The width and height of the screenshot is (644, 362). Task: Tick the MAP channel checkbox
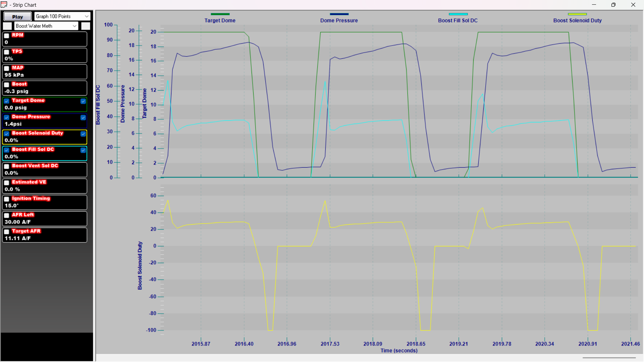[6, 68]
